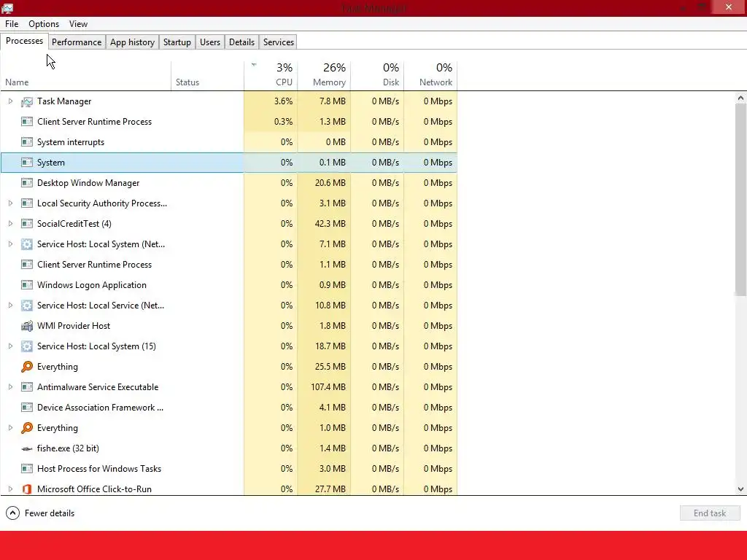The image size is (747, 560).
Task: Click the Fewer details arrow icon
Action: 13,513
